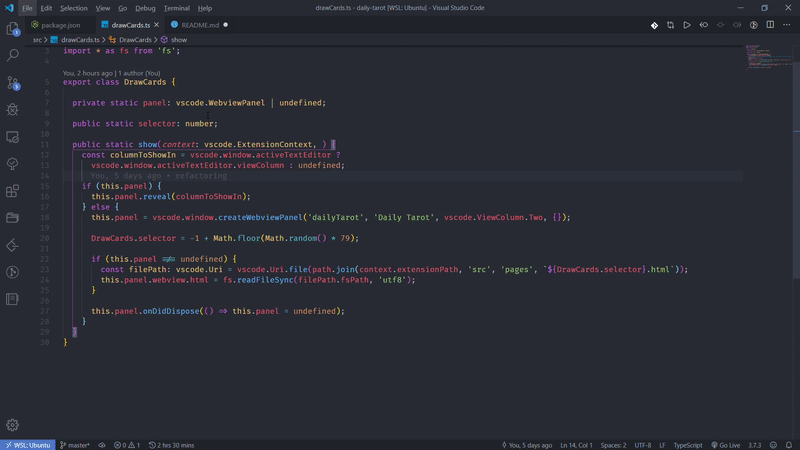The width and height of the screenshot is (800, 450).
Task: Open the editor More Actions ellipsis
Action: pyautogui.click(x=787, y=25)
